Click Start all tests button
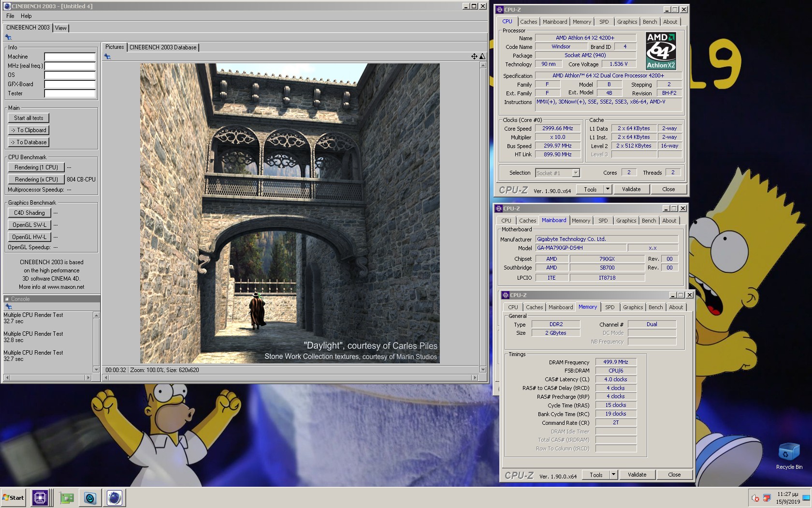 click(x=29, y=118)
